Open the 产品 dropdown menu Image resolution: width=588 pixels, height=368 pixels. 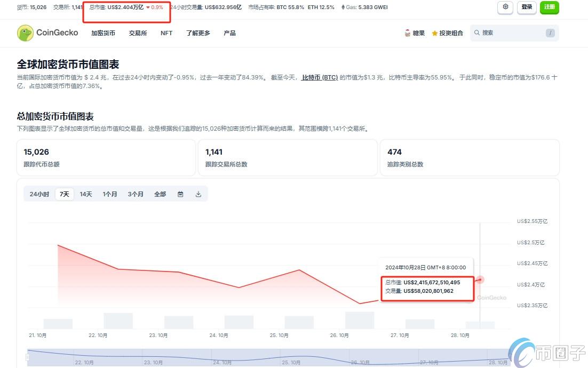tap(229, 33)
